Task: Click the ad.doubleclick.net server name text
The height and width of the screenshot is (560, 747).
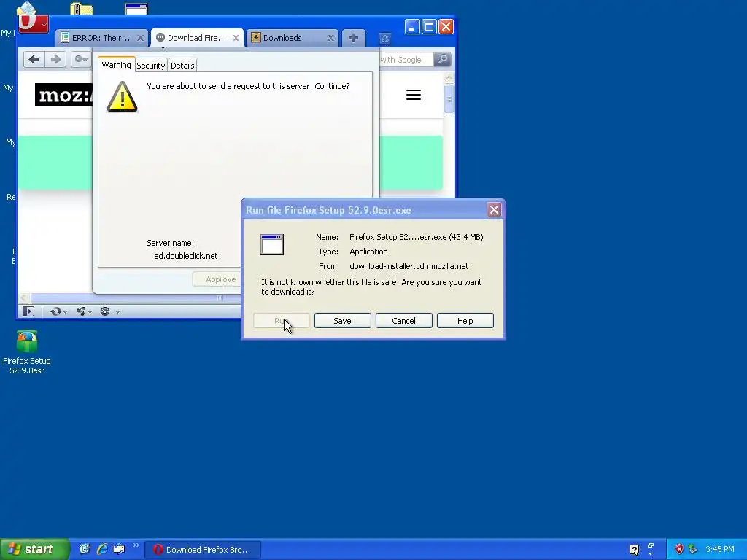Action: [186, 256]
